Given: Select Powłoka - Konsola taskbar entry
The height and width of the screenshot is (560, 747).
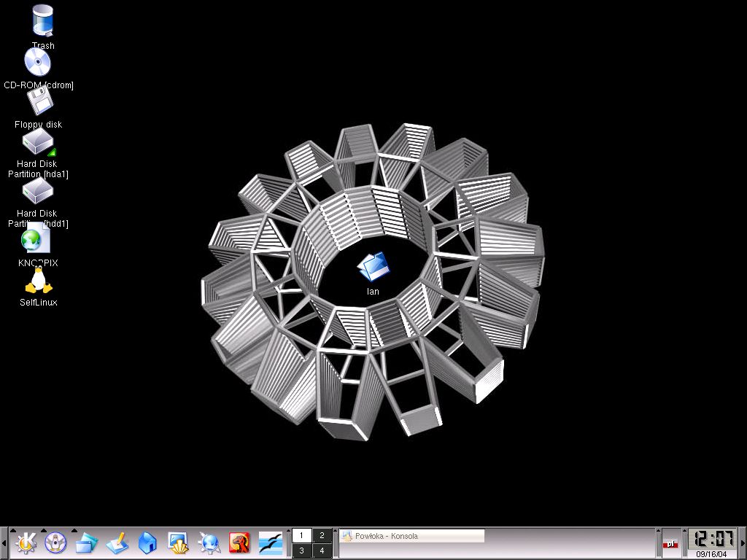Looking at the screenshot, I should (x=412, y=536).
